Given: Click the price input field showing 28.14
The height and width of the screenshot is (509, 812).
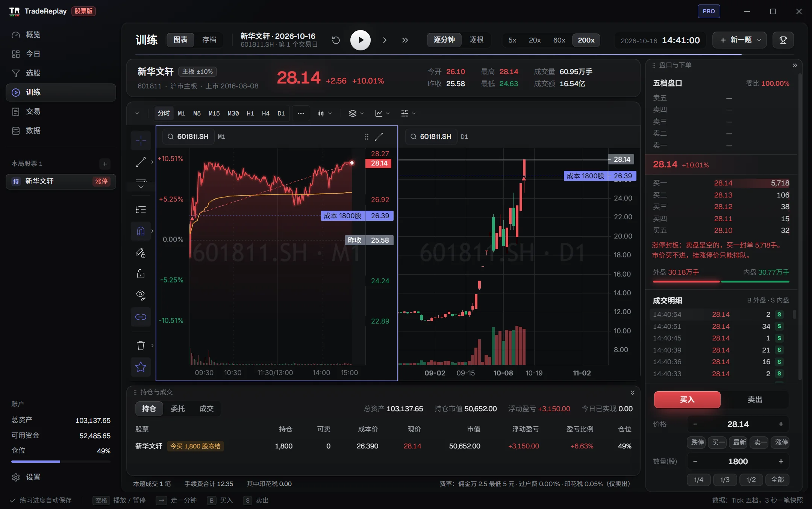Looking at the screenshot, I should (x=738, y=424).
